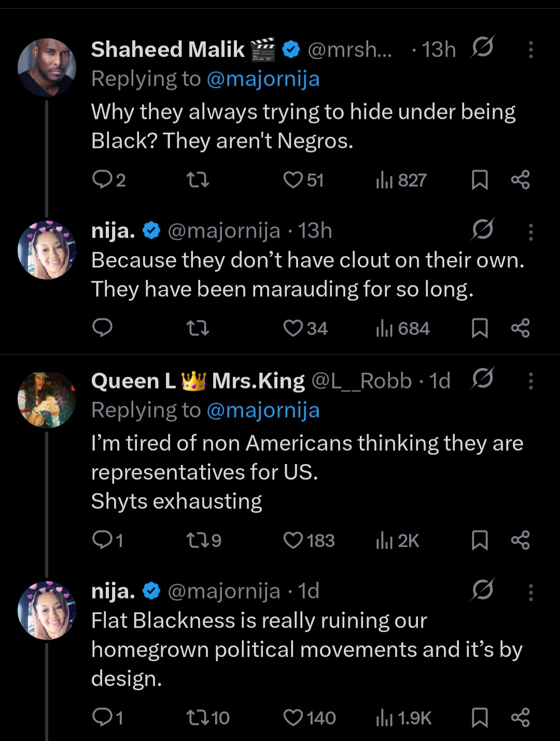
Task: Open @majornija link in Queen L's reply
Action: click(x=263, y=410)
